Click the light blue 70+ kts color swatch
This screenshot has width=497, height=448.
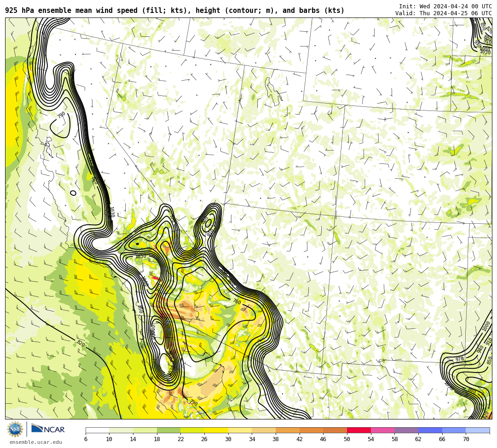click(478, 430)
